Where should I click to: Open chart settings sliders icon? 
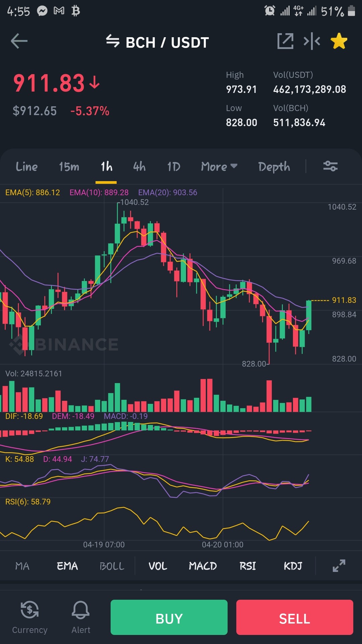(x=330, y=166)
